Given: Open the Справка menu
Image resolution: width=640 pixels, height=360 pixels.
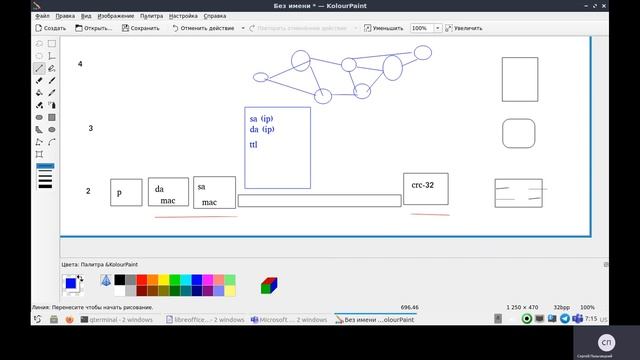Looking at the screenshot, I should click(215, 16).
